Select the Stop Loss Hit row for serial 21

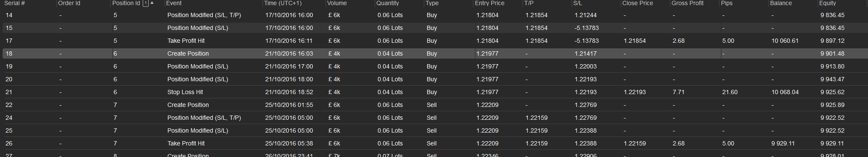434,92
